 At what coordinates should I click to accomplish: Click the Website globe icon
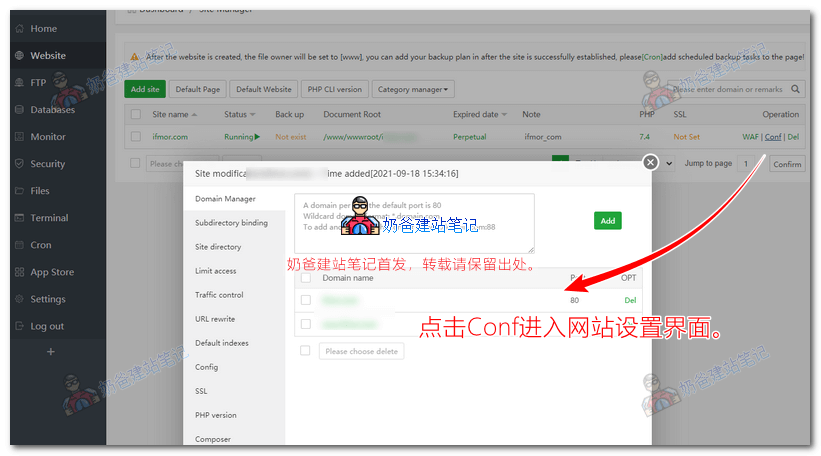[x=20, y=55]
